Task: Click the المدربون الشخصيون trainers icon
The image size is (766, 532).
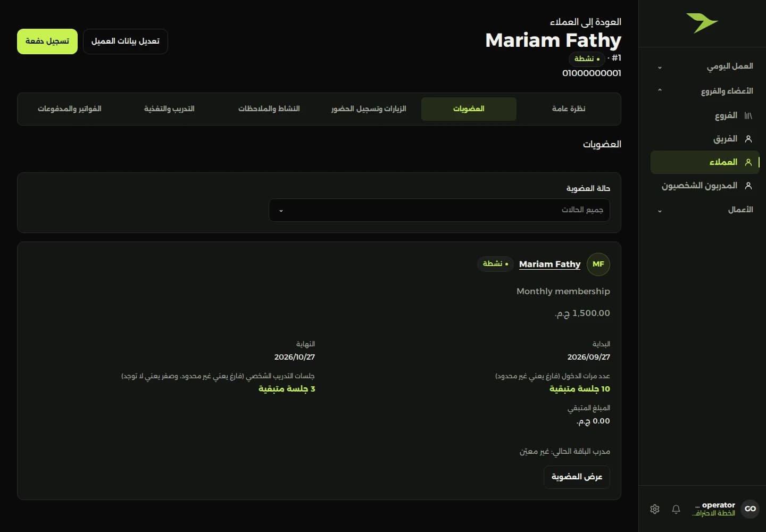Action: pyautogui.click(x=748, y=186)
